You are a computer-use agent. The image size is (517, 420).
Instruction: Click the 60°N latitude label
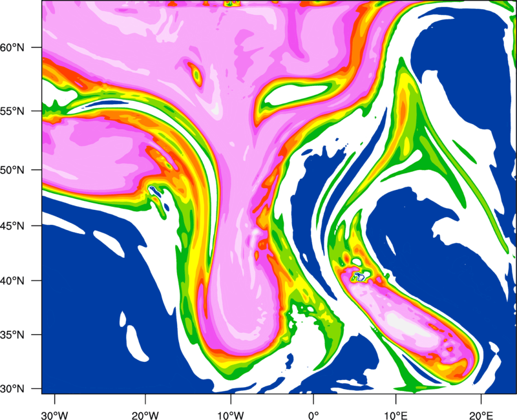(x=12, y=48)
